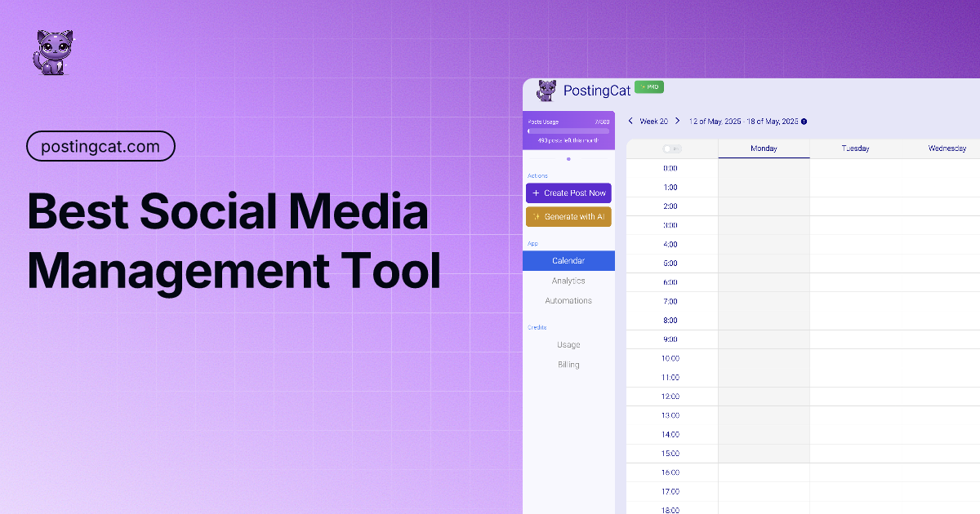Select the Tuesday 9:00 calendar slot
The image size is (980, 514).
[855, 339]
